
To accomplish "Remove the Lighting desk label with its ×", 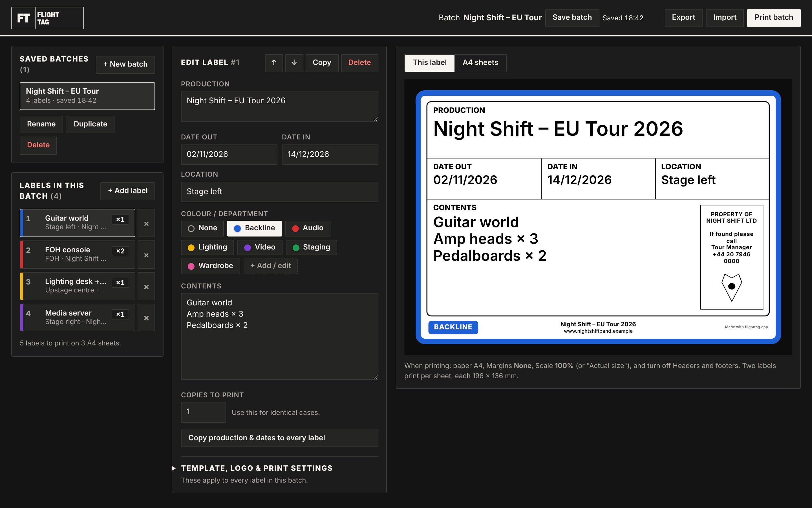I will click(x=146, y=286).
